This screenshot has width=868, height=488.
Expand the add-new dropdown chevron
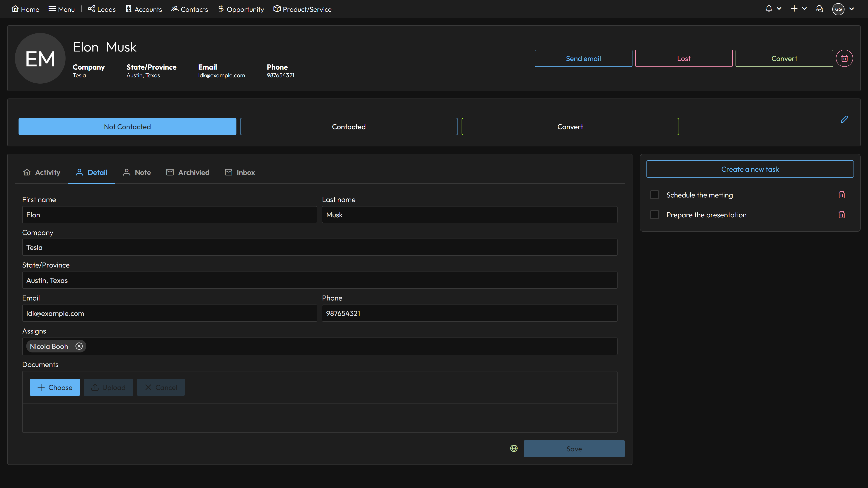(x=804, y=9)
